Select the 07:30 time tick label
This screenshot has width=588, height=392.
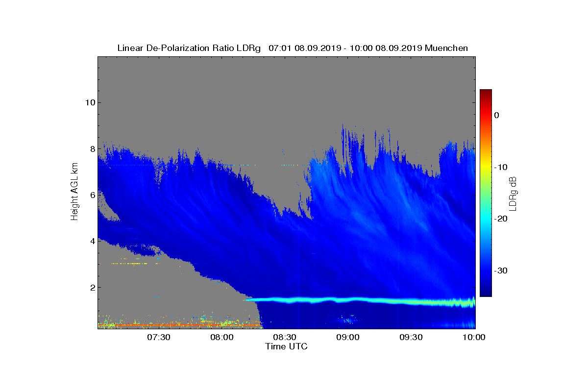point(158,337)
